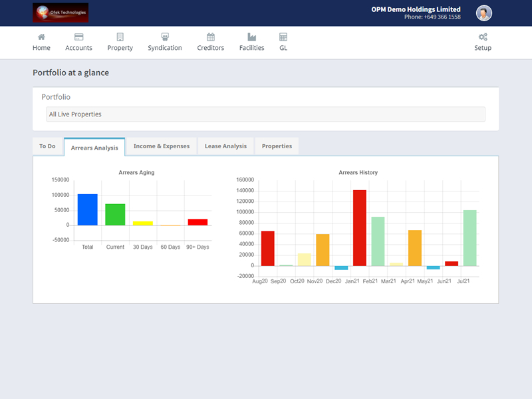The width and height of the screenshot is (532, 399).
Task: Click the user profile avatar
Action: (484, 13)
